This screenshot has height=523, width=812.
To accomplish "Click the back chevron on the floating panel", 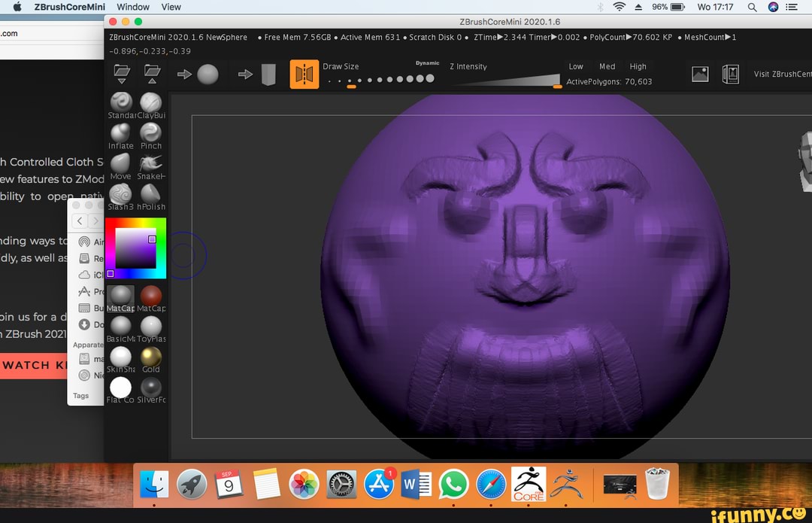I will point(80,220).
